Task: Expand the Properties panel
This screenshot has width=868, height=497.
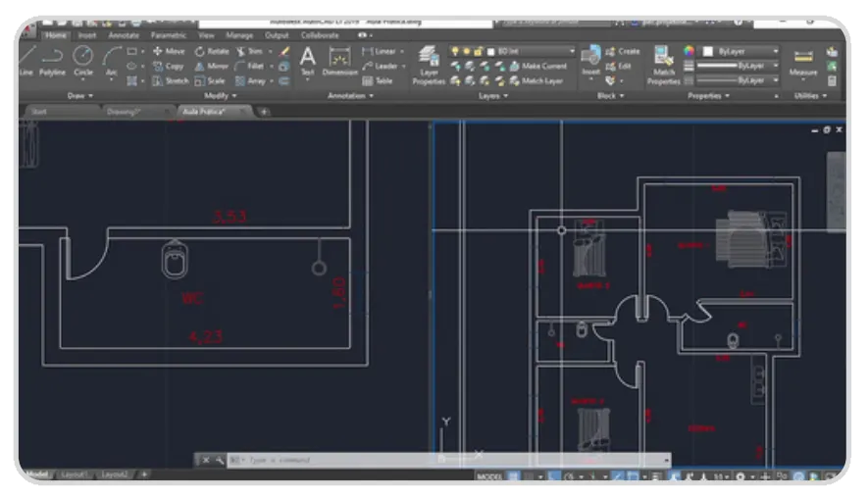Action: point(708,96)
